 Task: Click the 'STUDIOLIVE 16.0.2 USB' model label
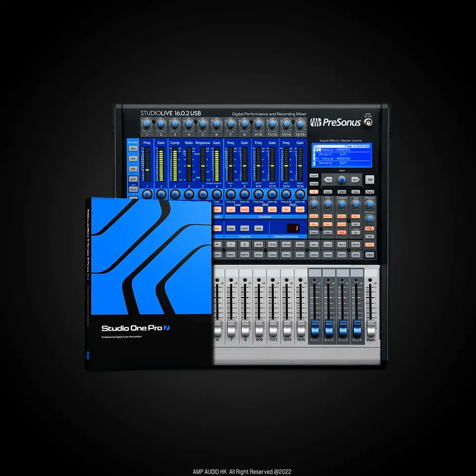coord(170,113)
